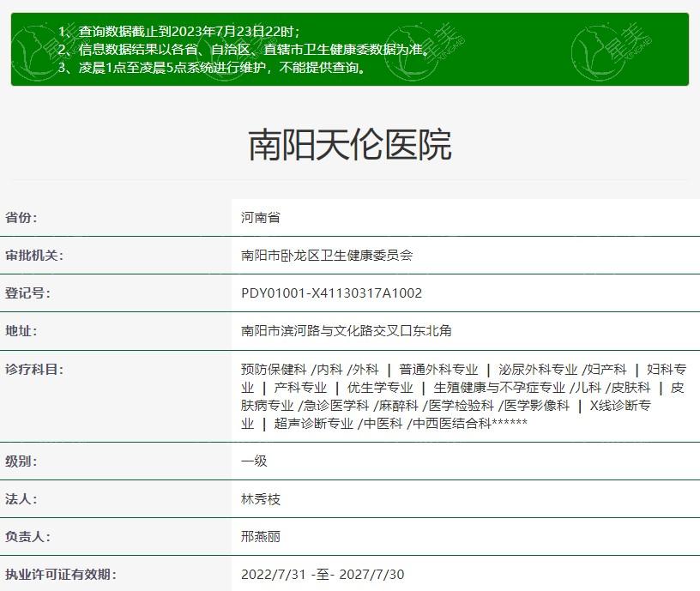Click the 登记号 label

coord(27,293)
